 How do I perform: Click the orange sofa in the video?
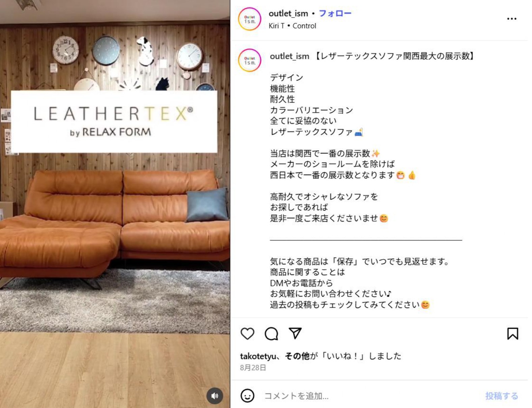(x=115, y=223)
